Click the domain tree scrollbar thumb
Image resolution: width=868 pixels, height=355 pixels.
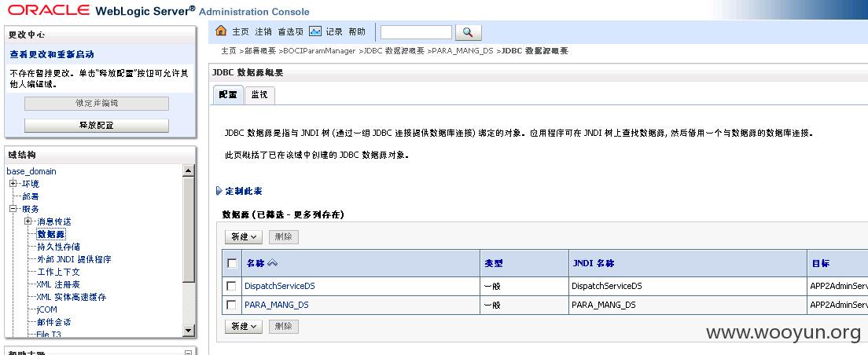click(189, 229)
